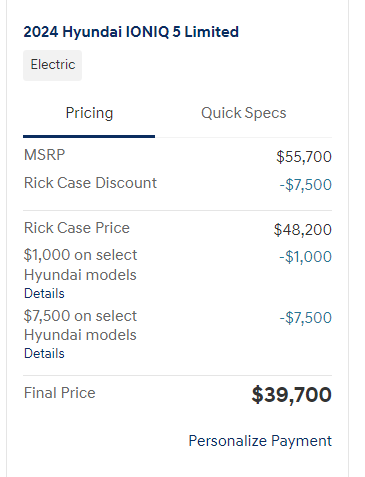The height and width of the screenshot is (477, 365).
Task: Click the Rick Case Price label
Action: (77, 228)
